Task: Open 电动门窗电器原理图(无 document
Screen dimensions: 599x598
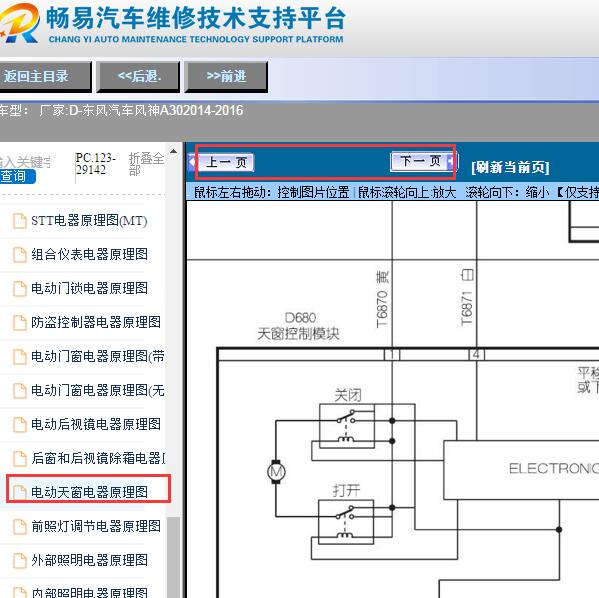Action: click(x=98, y=391)
